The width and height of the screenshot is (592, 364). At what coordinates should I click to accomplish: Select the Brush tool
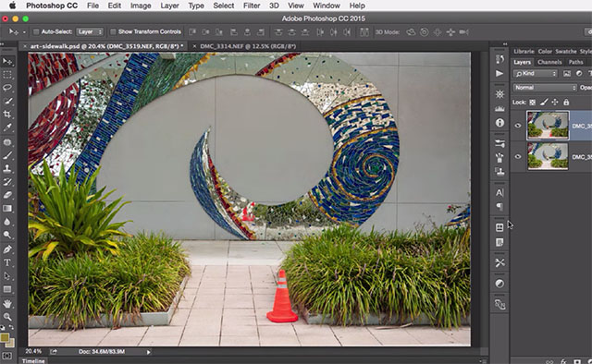(x=7, y=155)
